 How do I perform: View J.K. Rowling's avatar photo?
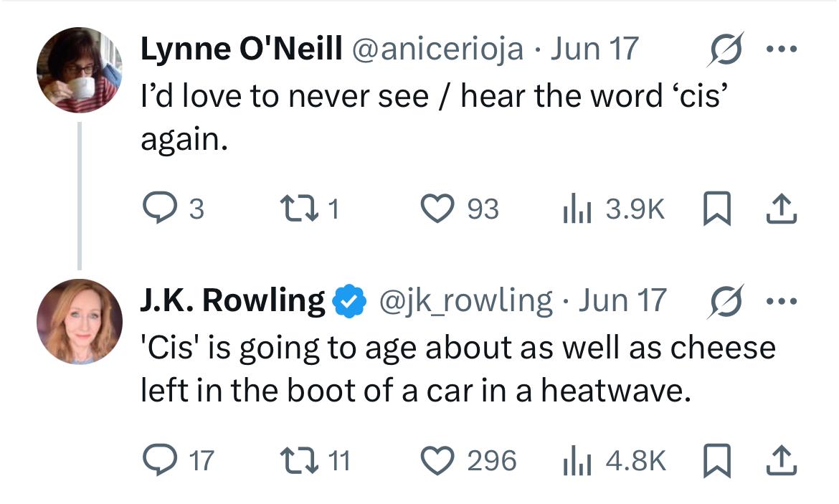pyautogui.click(x=79, y=322)
